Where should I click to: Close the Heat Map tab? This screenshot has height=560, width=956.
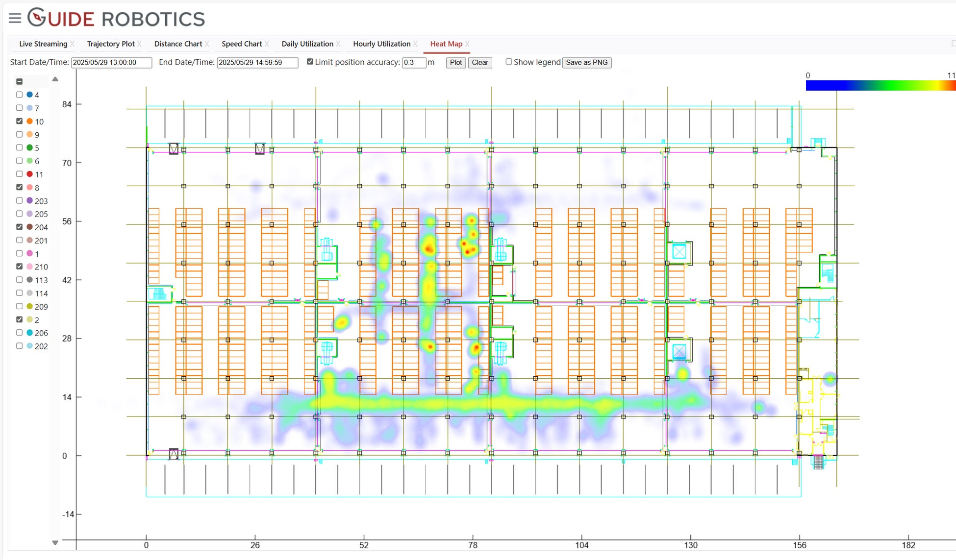pos(467,44)
